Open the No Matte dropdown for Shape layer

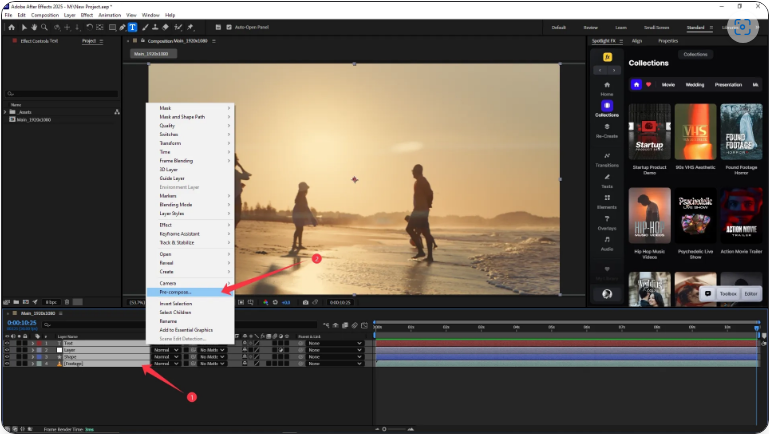tap(212, 357)
